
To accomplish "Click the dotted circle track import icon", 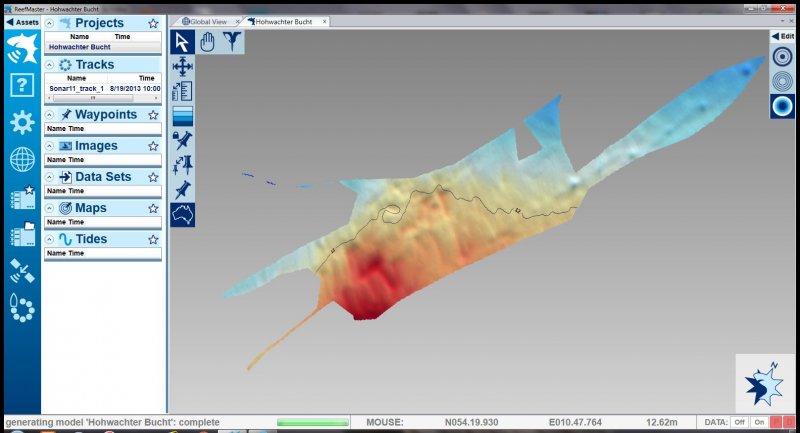I will point(22,308).
